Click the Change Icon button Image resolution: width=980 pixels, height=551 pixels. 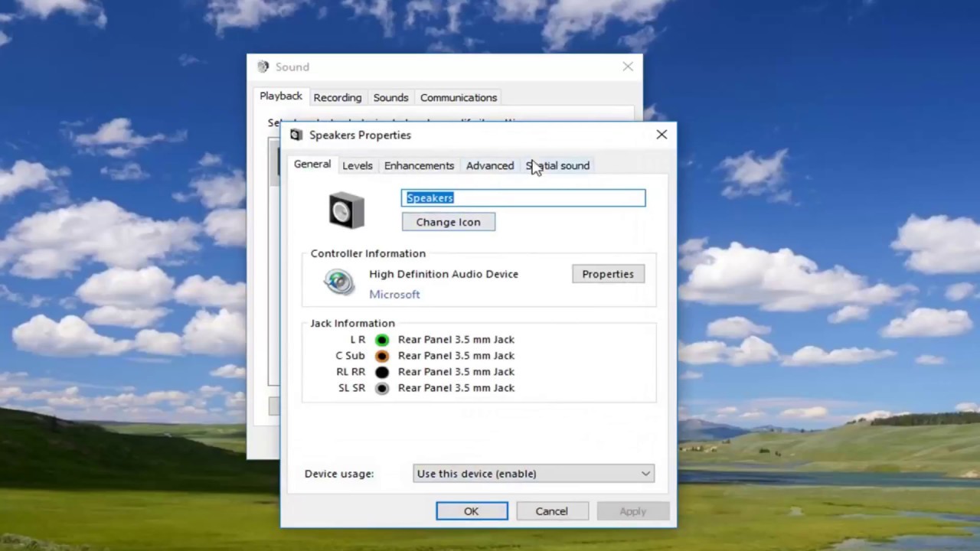point(449,222)
